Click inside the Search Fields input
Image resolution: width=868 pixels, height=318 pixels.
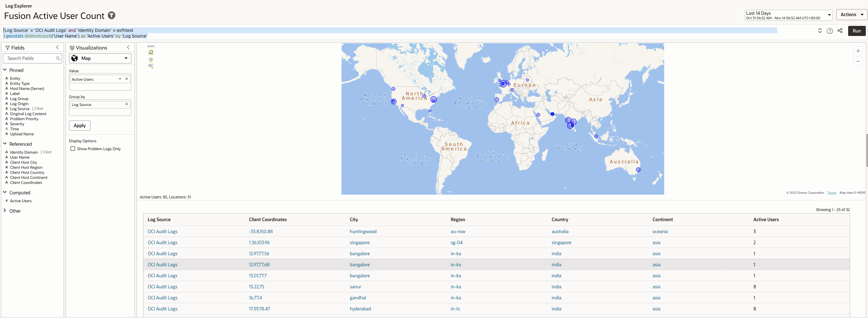[x=30, y=58]
